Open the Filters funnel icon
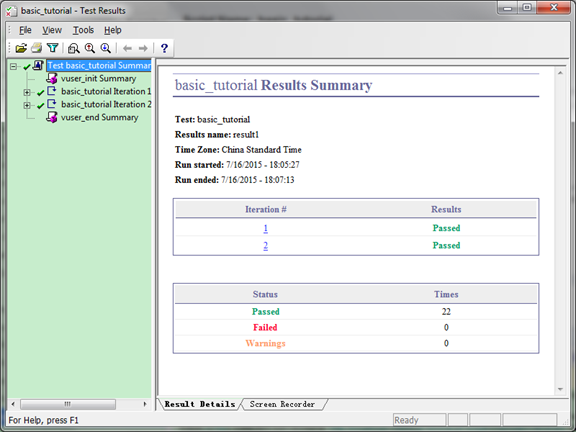The image size is (576, 432). pyautogui.click(x=53, y=48)
